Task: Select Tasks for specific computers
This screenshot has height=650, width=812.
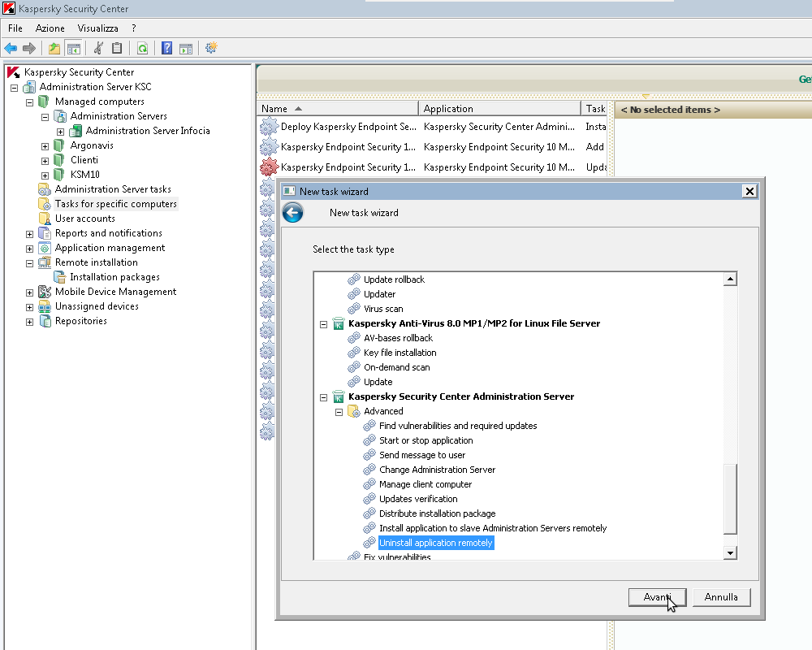Action: [x=116, y=204]
